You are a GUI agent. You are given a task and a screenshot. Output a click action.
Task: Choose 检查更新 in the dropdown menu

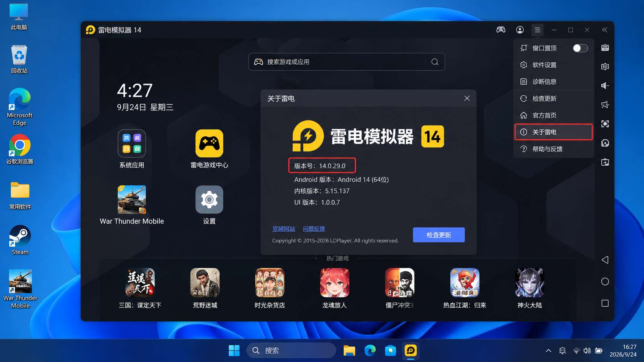[x=553, y=98]
